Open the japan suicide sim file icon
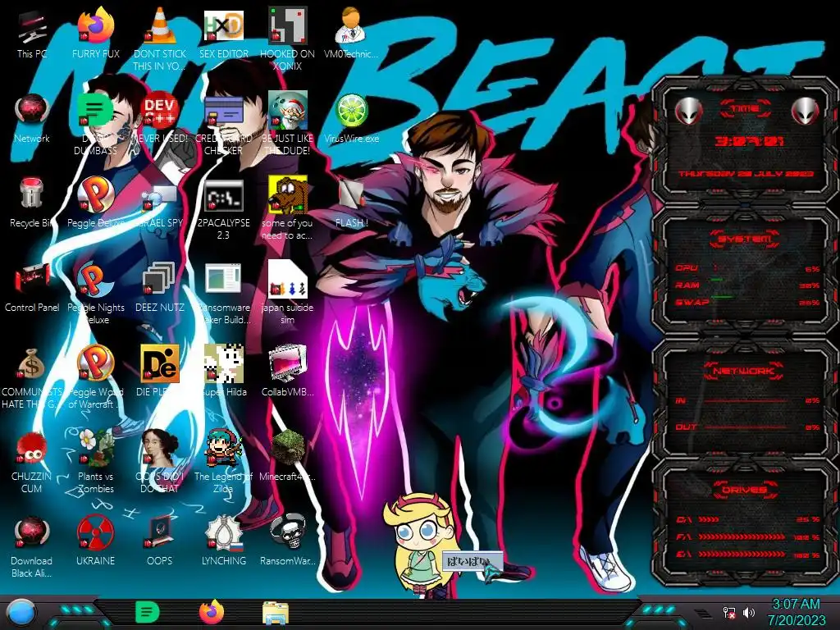Image resolution: width=840 pixels, height=630 pixels. point(287,279)
